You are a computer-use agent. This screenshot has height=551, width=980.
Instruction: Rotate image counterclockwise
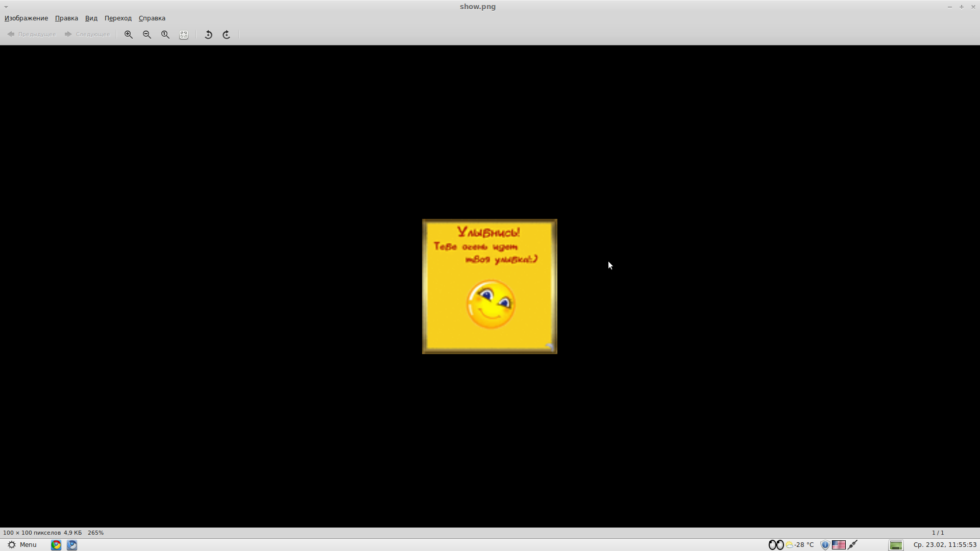coord(208,35)
